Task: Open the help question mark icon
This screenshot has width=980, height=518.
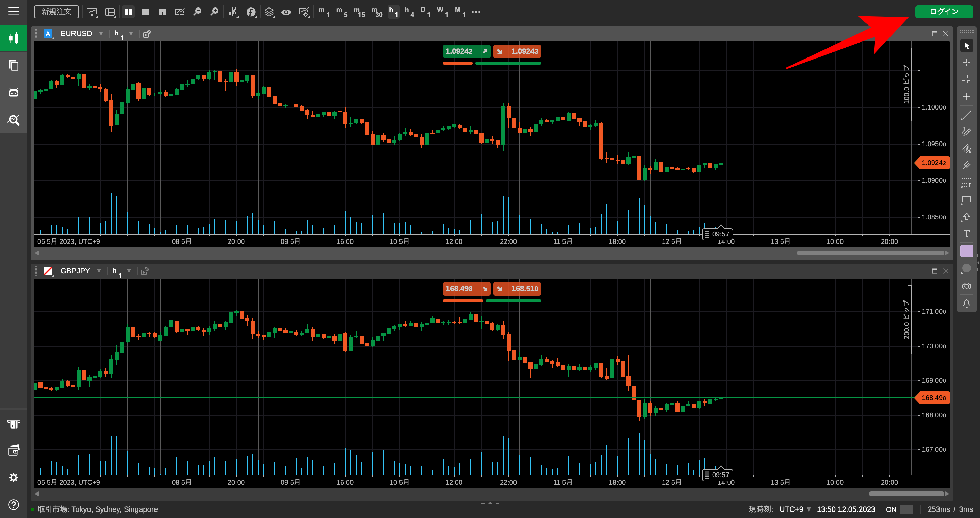Action: [x=14, y=505]
